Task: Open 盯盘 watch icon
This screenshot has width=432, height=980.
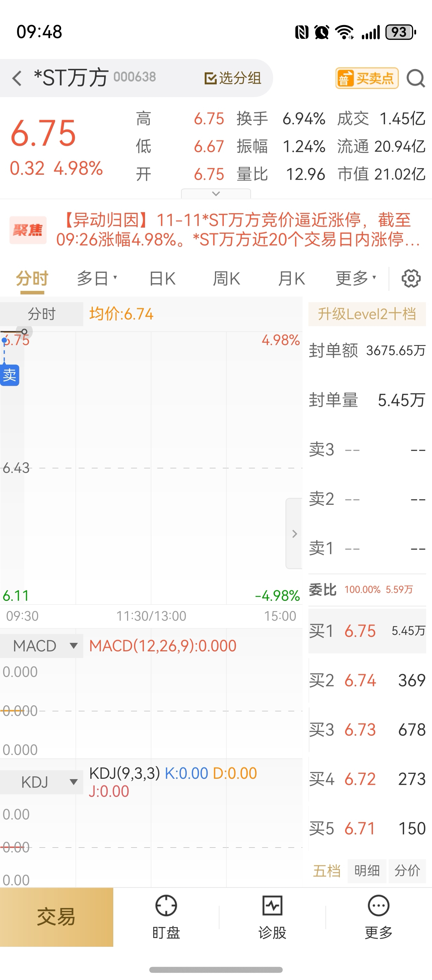Action: (x=166, y=917)
